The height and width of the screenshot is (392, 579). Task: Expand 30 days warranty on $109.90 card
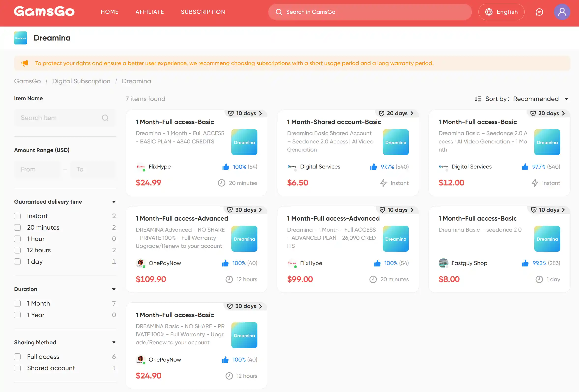point(245,210)
